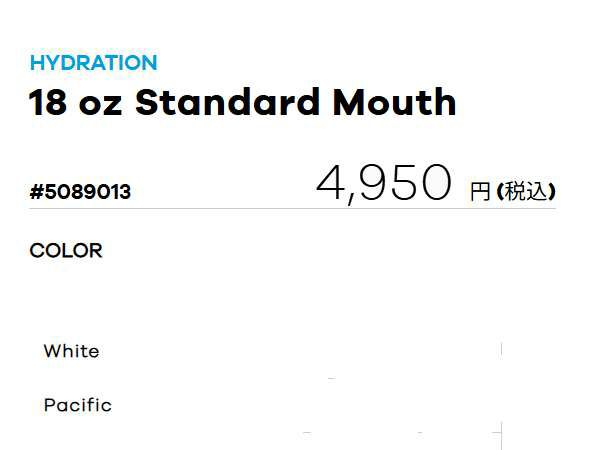Click the 円 currency symbol
Image resolution: width=600 pixels, height=450 pixels.
pyautogui.click(x=480, y=191)
